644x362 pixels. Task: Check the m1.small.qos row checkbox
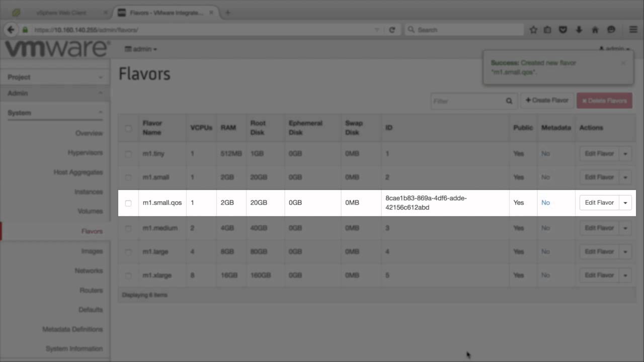[128, 203]
